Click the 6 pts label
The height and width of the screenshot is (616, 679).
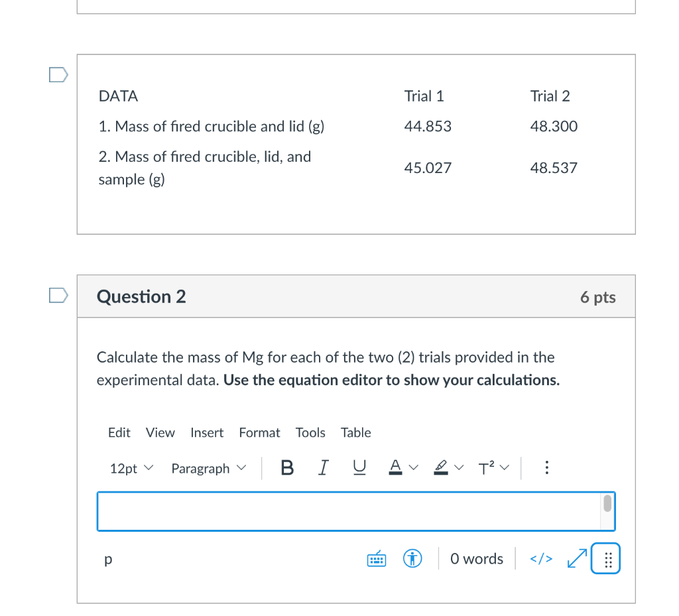coord(598,298)
